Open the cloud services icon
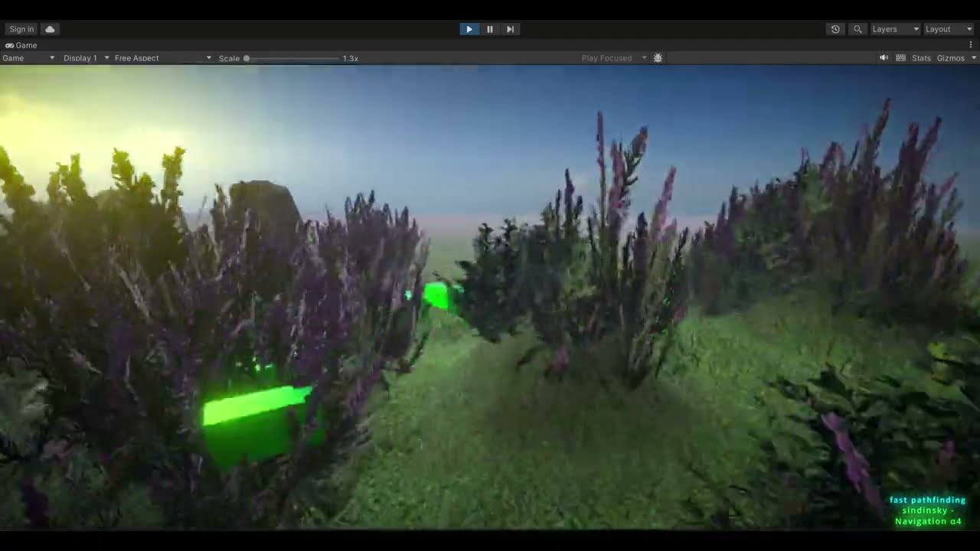 [x=50, y=29]
